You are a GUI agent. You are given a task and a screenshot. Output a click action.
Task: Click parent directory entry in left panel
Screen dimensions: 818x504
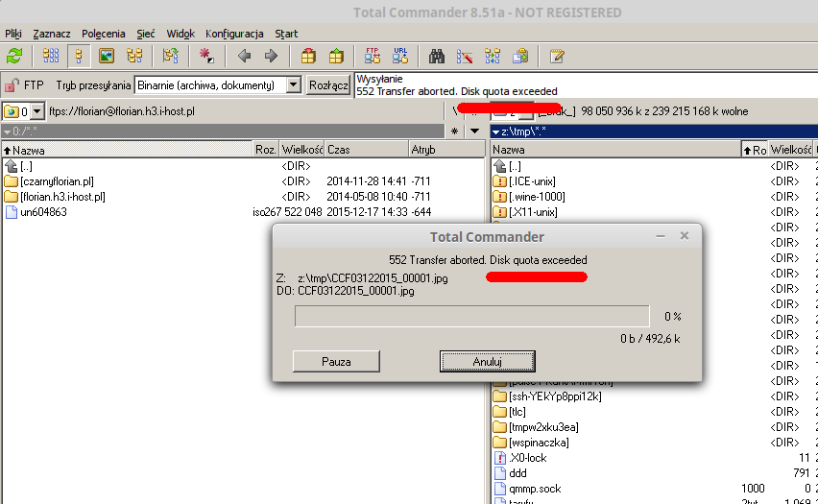click(26, 166)
